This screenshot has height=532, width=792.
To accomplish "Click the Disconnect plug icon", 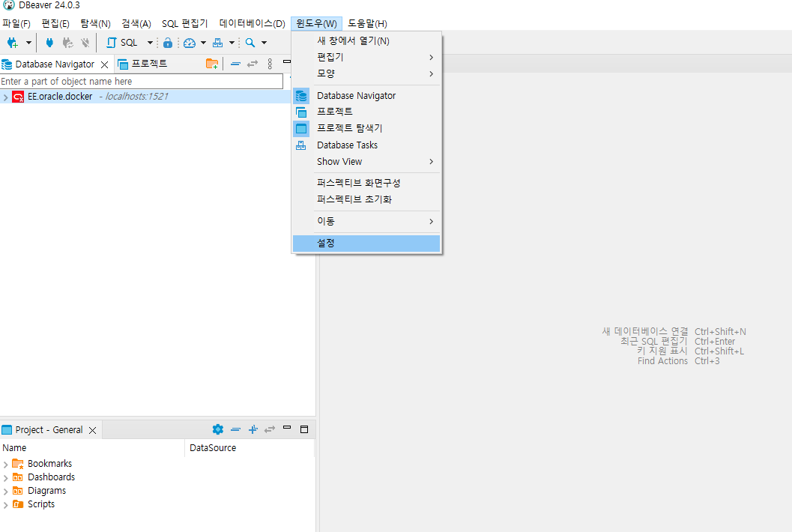I will (x=85, y=43).
